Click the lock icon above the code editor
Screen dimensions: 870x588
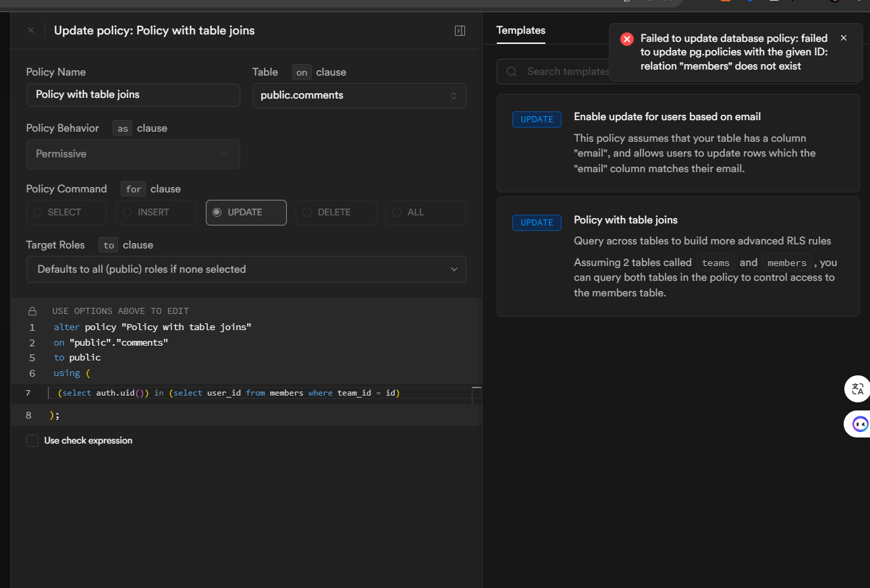tap(32, 311)
